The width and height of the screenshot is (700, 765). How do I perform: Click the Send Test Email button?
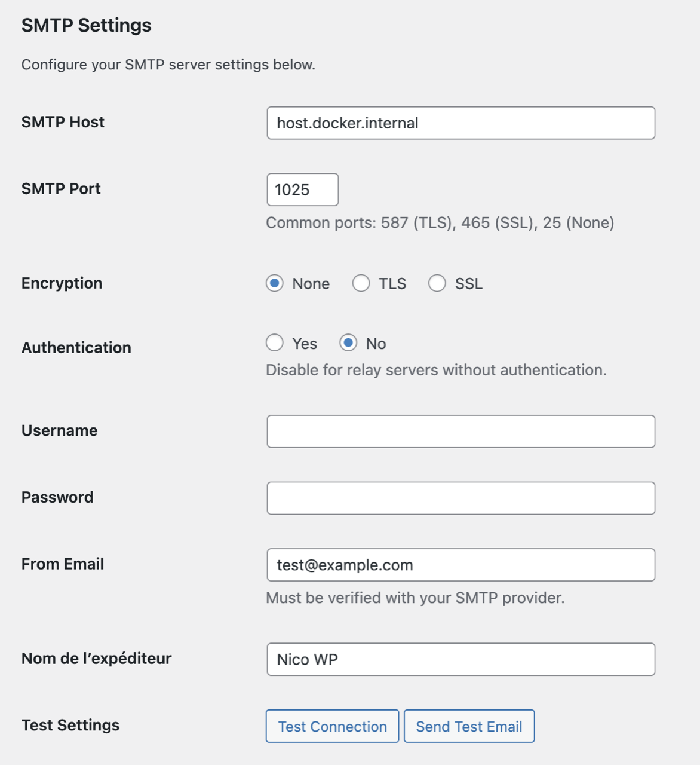tap(469, 726)
